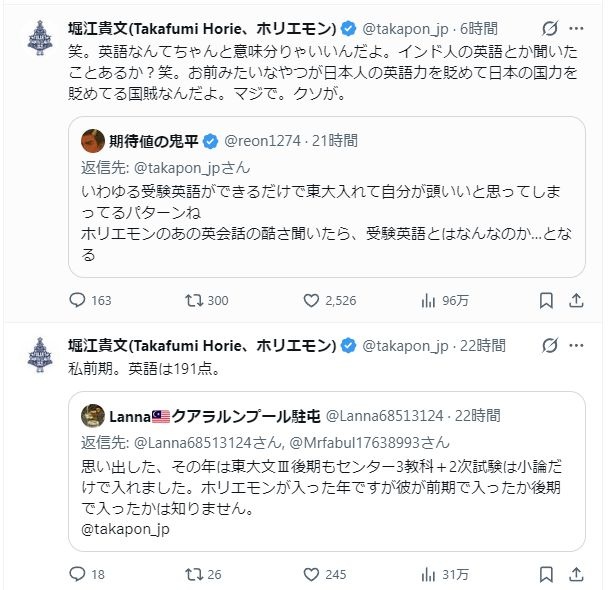Repost the first tweet with 300 reposts
Screen dimensions: 612x590
pos(195,300)
